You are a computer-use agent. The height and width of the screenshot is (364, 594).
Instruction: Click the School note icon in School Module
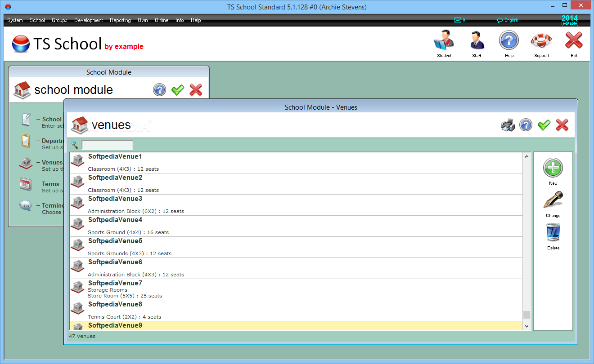click(x=26, y=120)
